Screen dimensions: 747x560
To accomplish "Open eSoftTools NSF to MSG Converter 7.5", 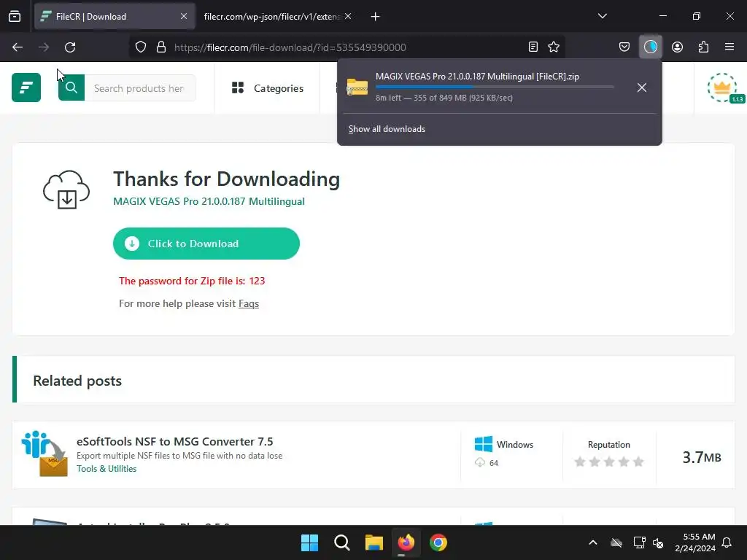I will pos(175,441).
